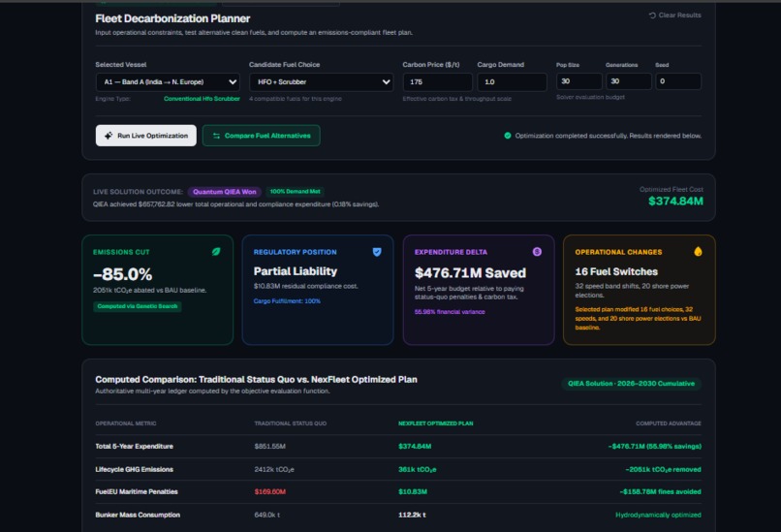The width and height of the screenshot is (781, 532).
Task: Click the 16 Fuel Switches heading
Action: click(x=616, y=272)
